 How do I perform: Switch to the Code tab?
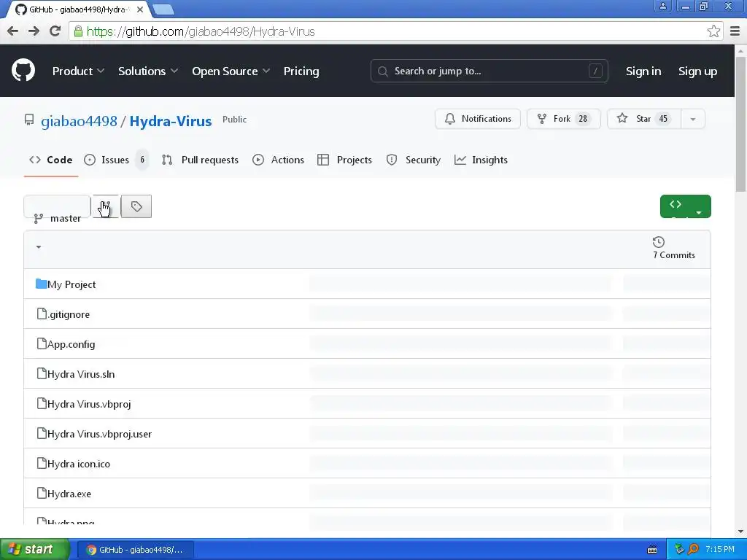click(x=51, y=160)
